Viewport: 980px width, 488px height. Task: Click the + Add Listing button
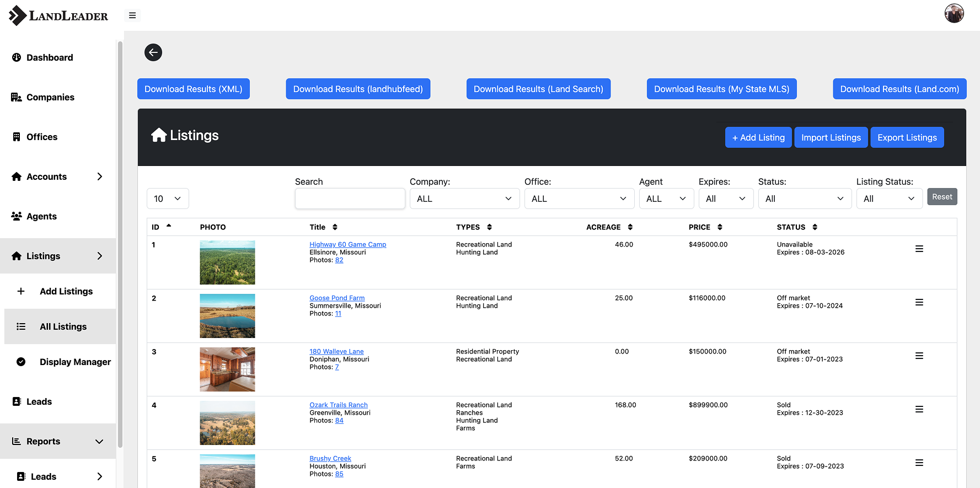tap(758, 137)
